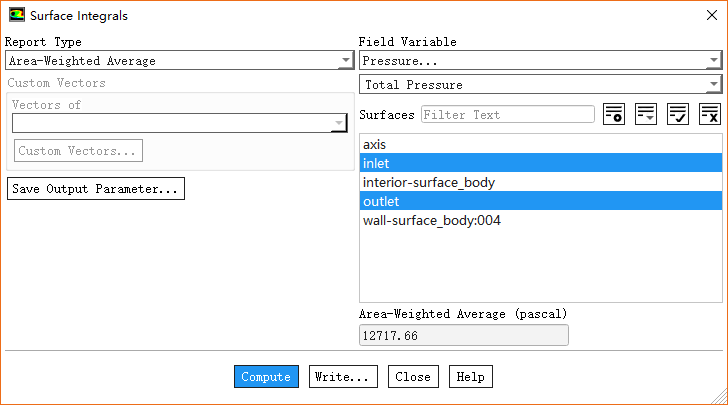Open the Report Type dropdown
Image resolution: width=728 pixels, height=405 pixels.
(176, 61)
